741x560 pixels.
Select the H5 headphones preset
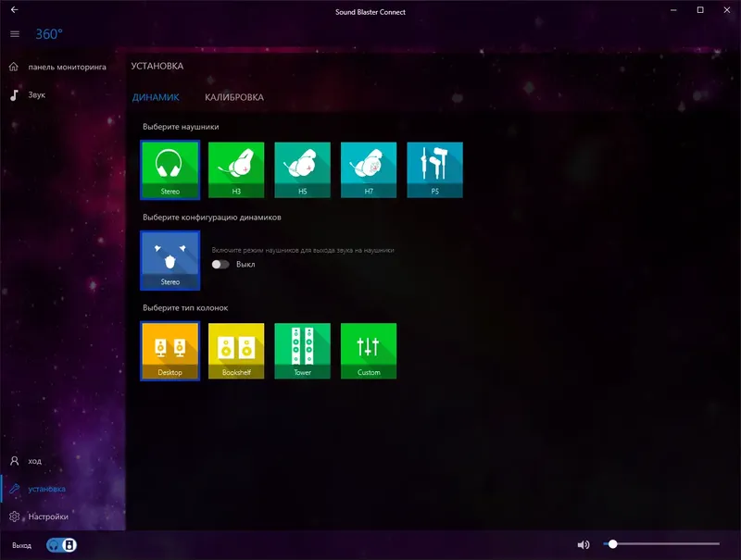[303, 168]
